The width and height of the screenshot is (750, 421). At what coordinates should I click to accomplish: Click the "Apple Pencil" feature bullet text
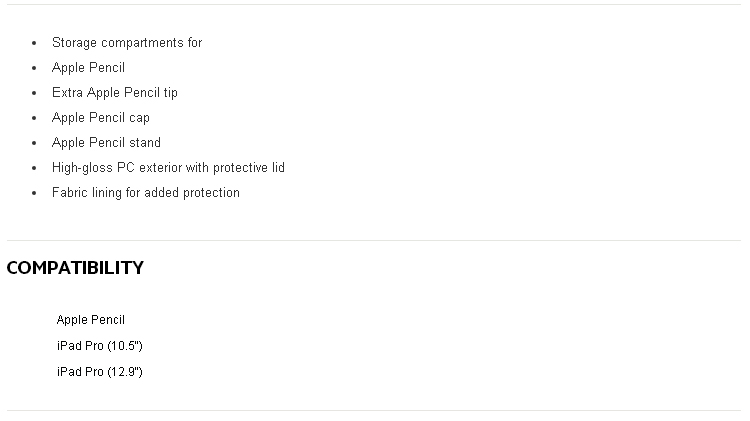[x=88, y=67]
